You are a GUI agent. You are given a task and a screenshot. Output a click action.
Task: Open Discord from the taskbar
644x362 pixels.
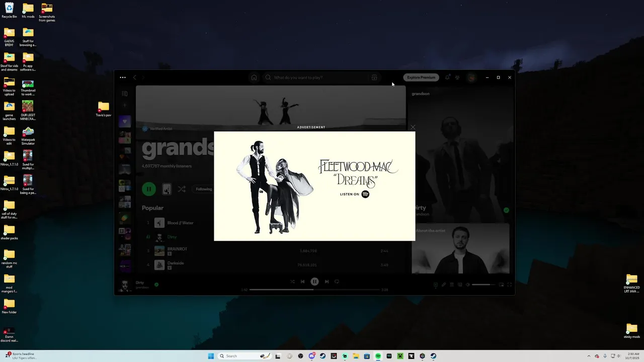[312, 356]
